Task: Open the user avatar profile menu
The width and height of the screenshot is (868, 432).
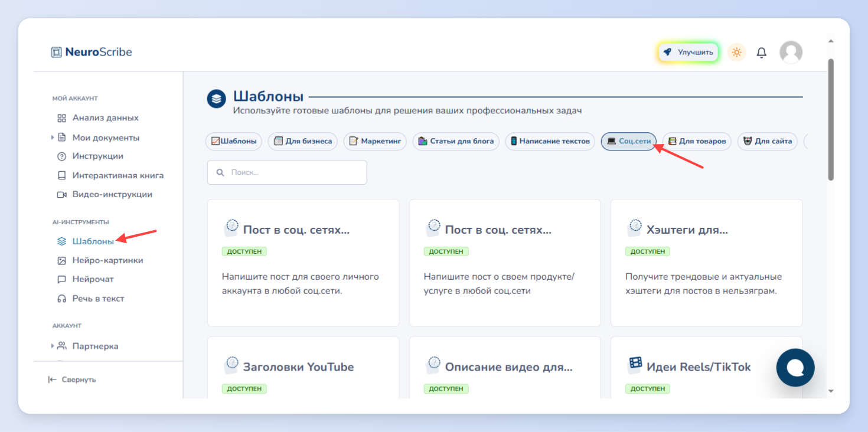Action: coord(791,53)
